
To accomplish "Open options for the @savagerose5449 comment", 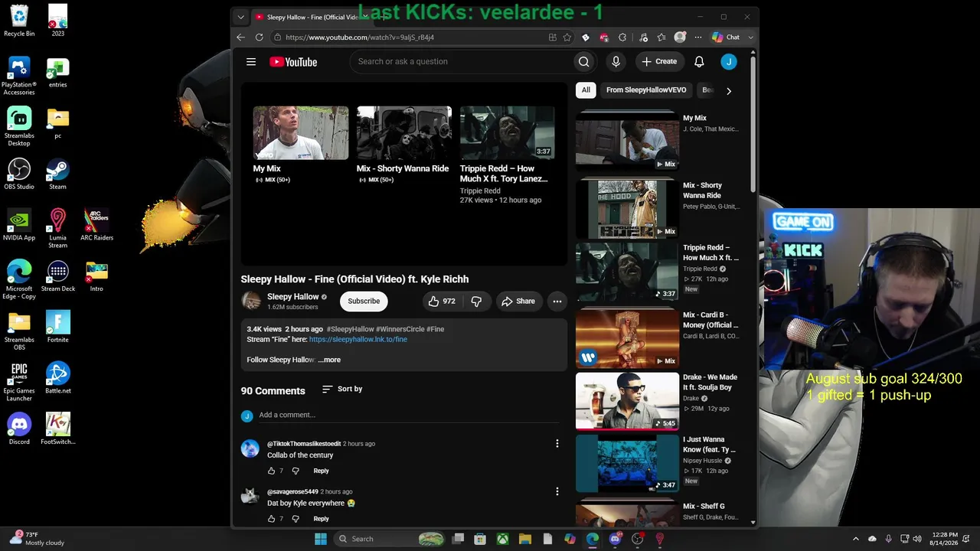I will point(557,491).
